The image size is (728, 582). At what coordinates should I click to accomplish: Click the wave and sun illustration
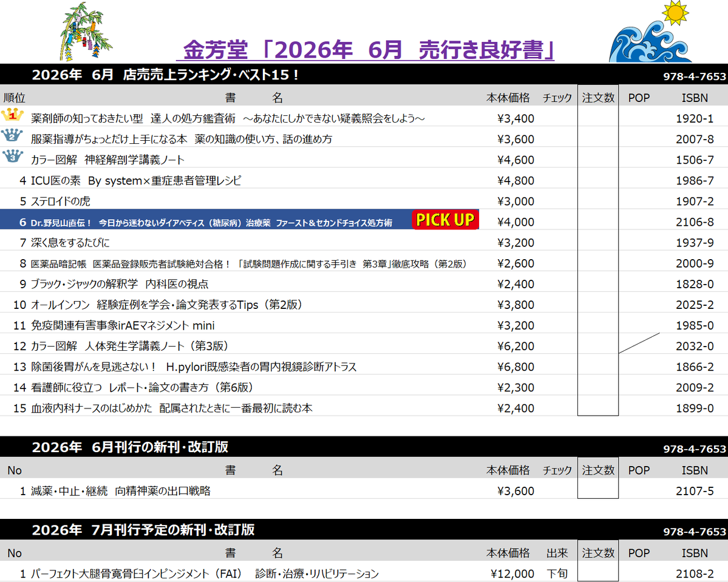tap(650, 32)
